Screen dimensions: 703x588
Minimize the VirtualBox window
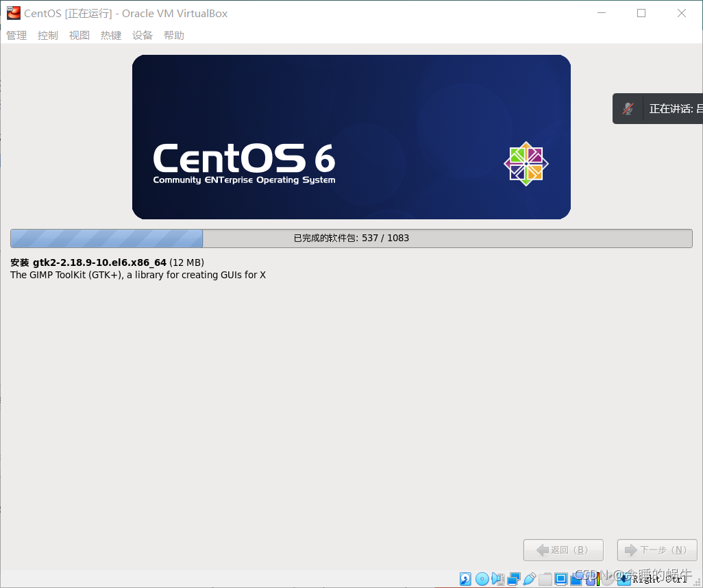(x=602, y=13)
